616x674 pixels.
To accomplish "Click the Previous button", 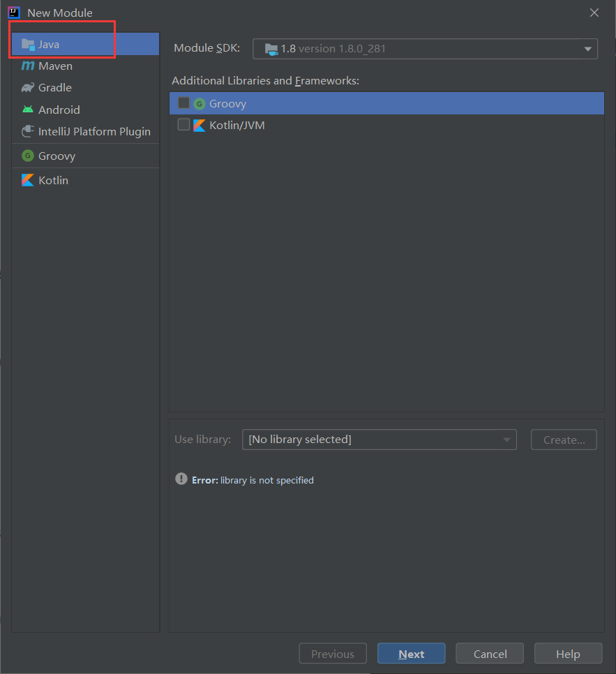I will tap(333, 654).
